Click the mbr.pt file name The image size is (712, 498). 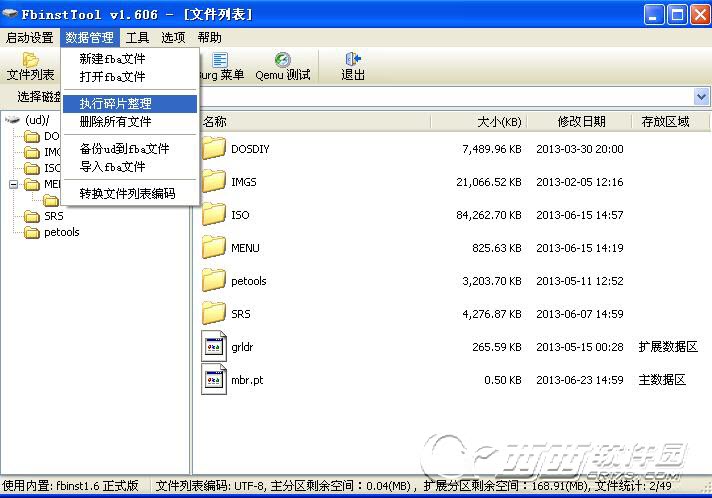pos(247,380)
